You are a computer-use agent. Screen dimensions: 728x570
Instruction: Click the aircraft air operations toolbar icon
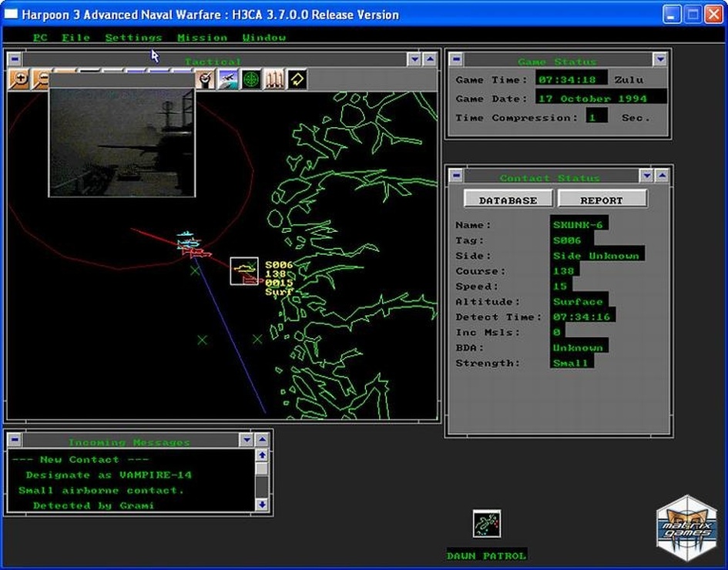click(228, 79)
